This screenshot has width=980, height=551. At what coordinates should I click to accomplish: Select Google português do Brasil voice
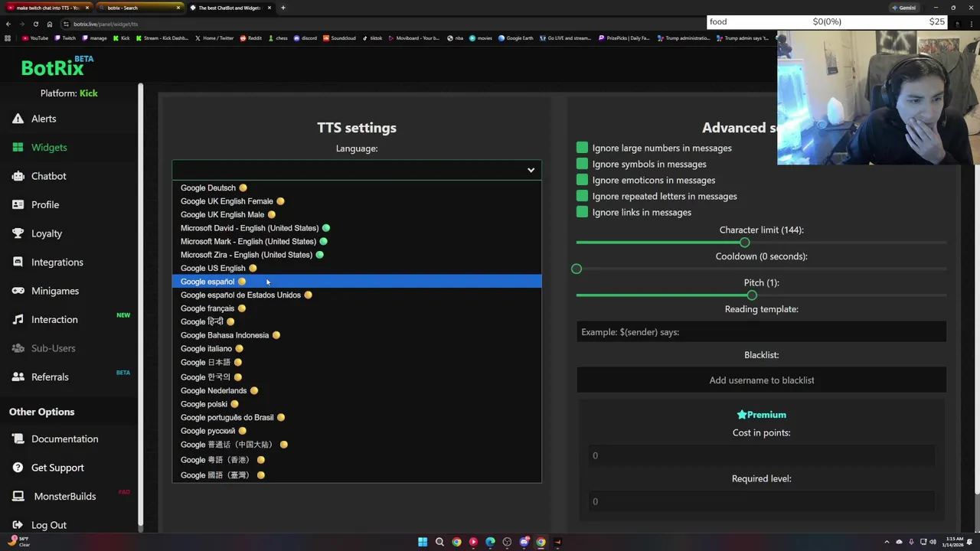tap(357, 417)
